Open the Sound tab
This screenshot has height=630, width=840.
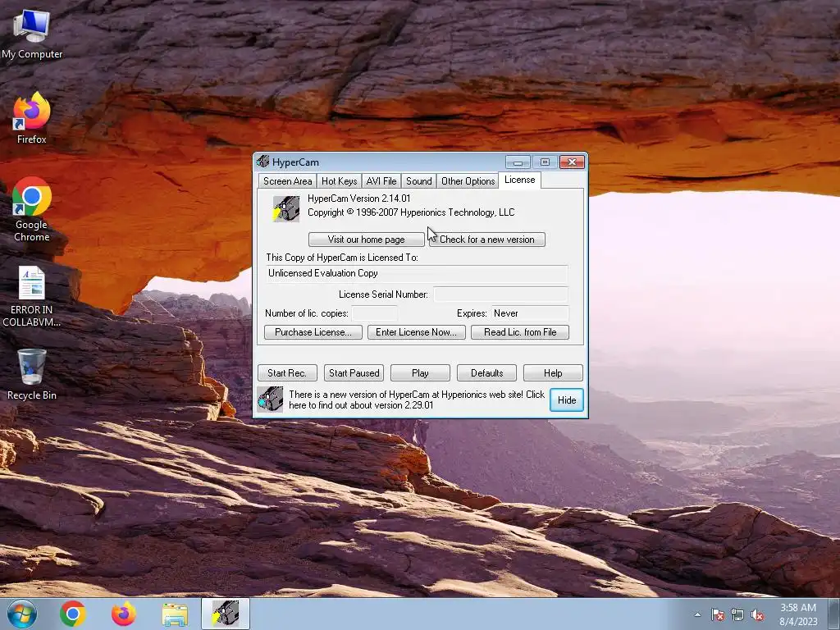(x=419, y=181)
